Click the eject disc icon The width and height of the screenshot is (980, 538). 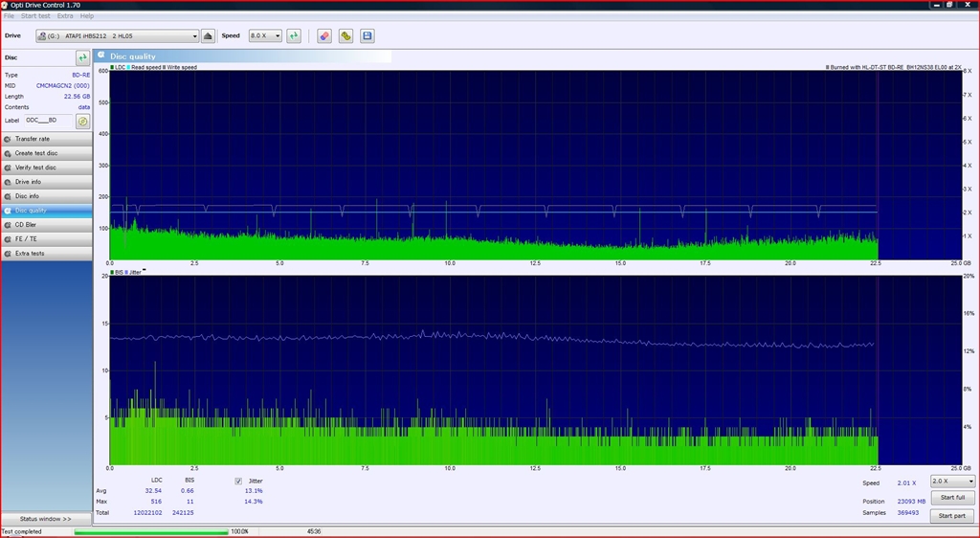coord(208,35)
